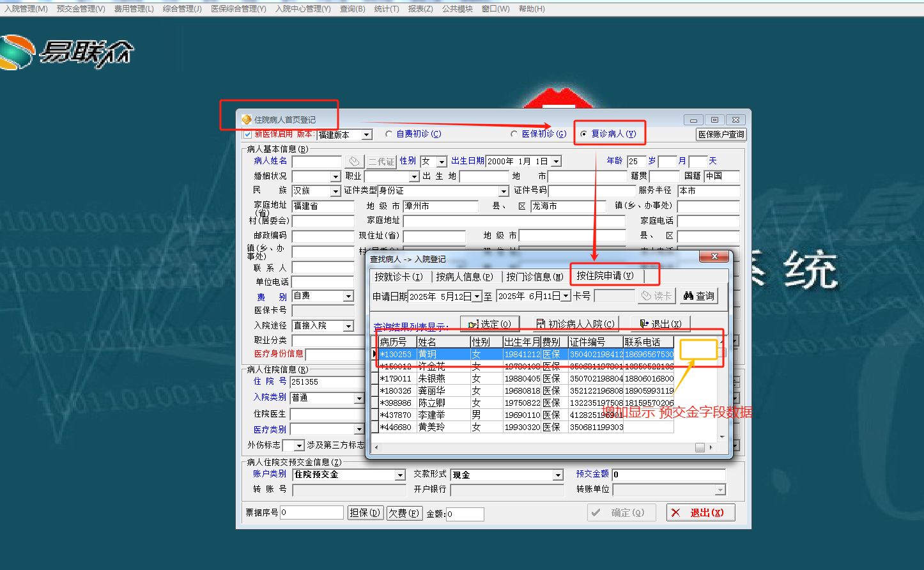Viewport: 924px width, 570px height.
Task: Click 初诊病人入院(C) button
Action: click(x=575, y=324)
